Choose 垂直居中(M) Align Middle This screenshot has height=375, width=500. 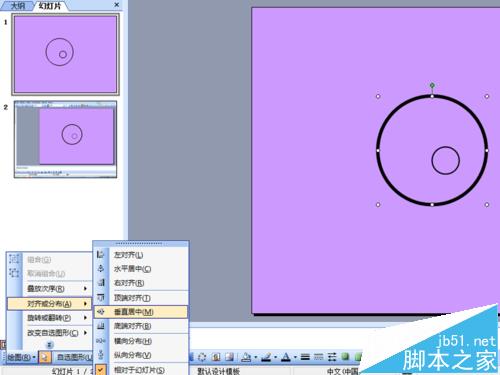pyautogui.click(x=141, y=312)
